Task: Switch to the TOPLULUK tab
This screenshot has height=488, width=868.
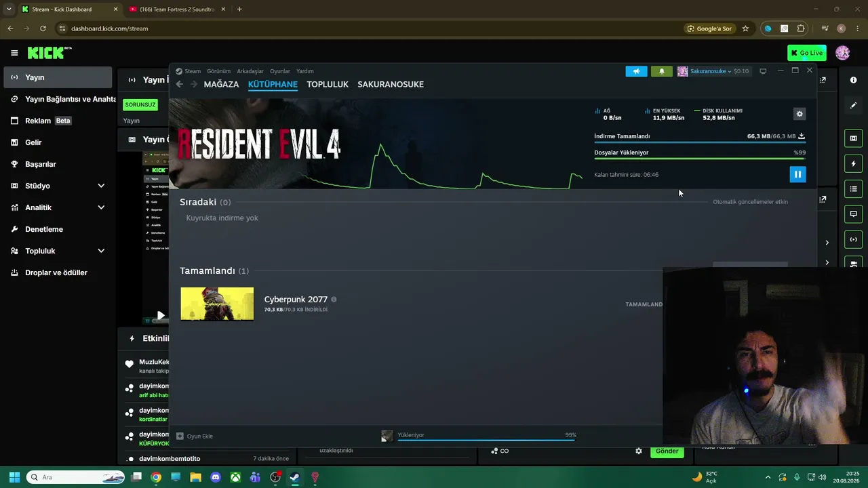Action: point(328,84)
